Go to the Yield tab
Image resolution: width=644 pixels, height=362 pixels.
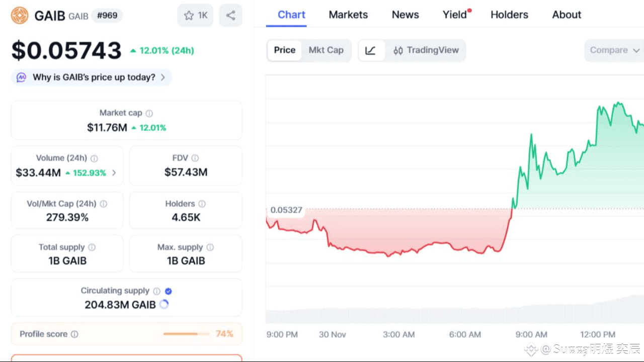tap(455, 15)
